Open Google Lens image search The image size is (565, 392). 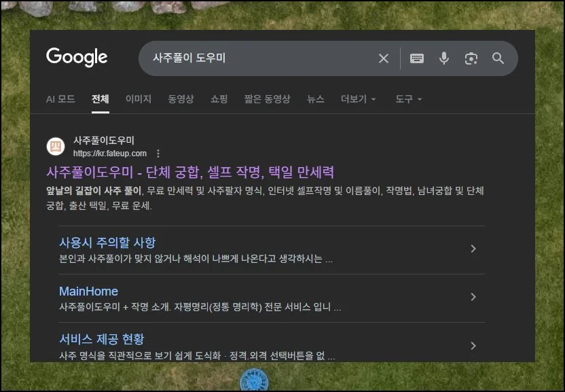pyautogui.click(x=471, y=58)
